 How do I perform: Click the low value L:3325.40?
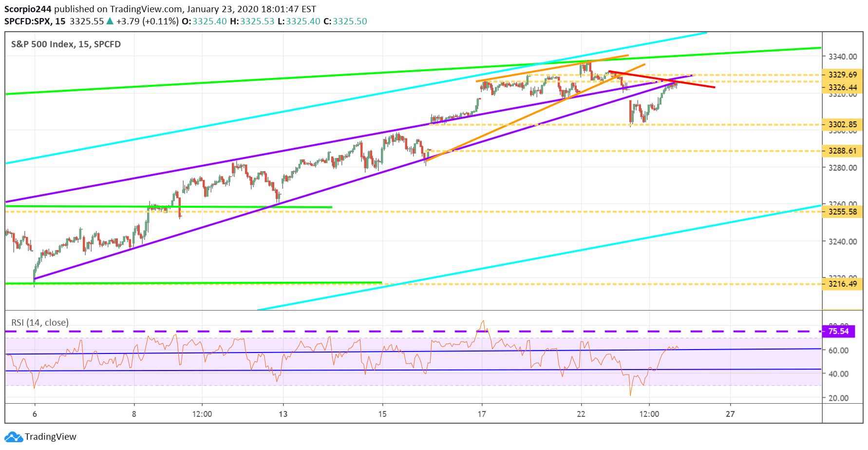pos(299,21)
